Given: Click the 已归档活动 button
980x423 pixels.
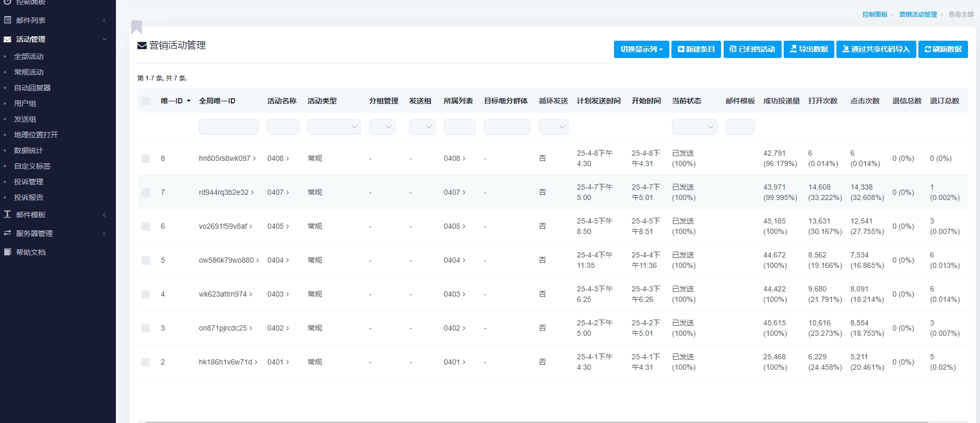Looking at the screenshot, I should (752, 49).
